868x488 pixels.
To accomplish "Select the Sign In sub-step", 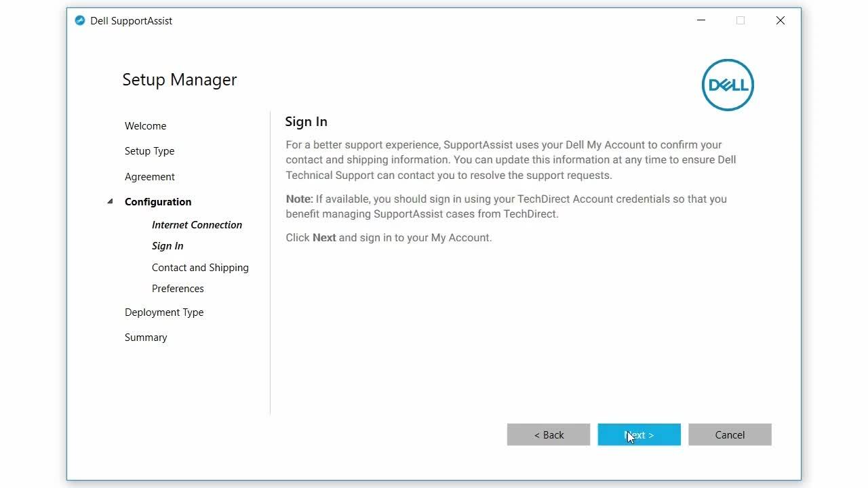I will pyautogui.click(x=167, y=246).
